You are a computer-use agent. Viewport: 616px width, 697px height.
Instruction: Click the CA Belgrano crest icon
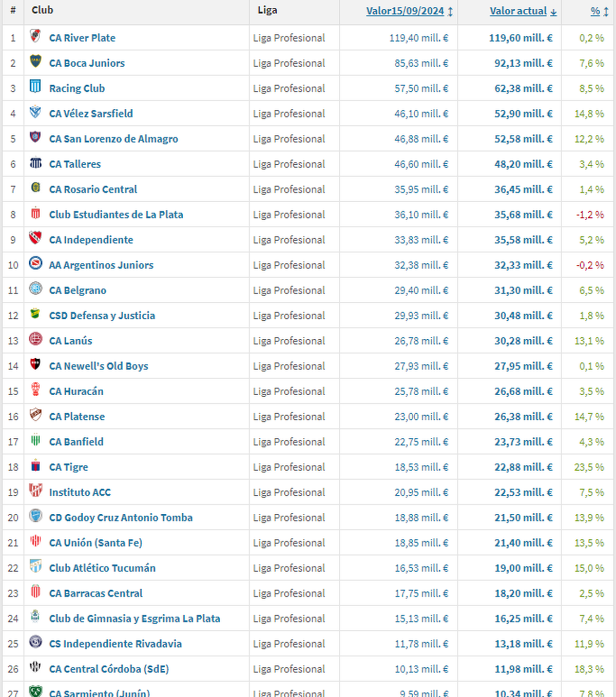[35, 288]
